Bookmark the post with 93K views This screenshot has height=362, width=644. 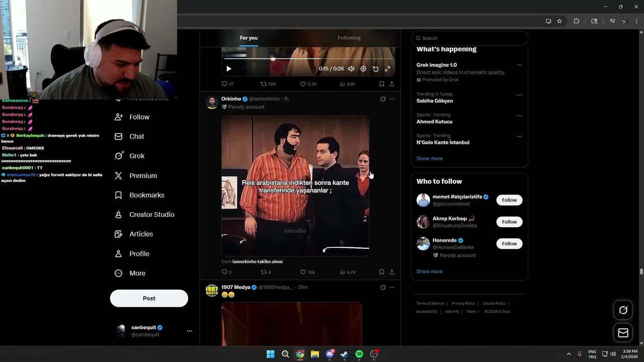[382, 84]
